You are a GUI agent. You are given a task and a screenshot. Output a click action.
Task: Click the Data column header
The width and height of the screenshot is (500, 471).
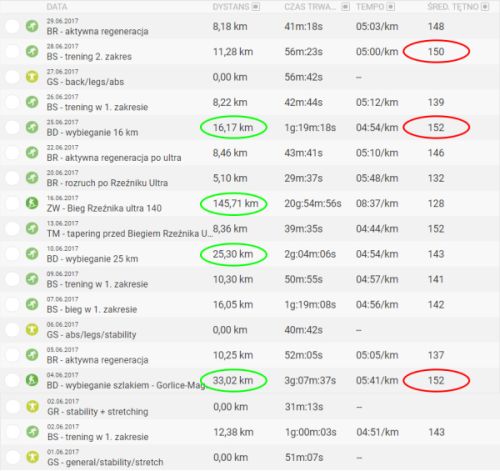click(x=57, y=7)
